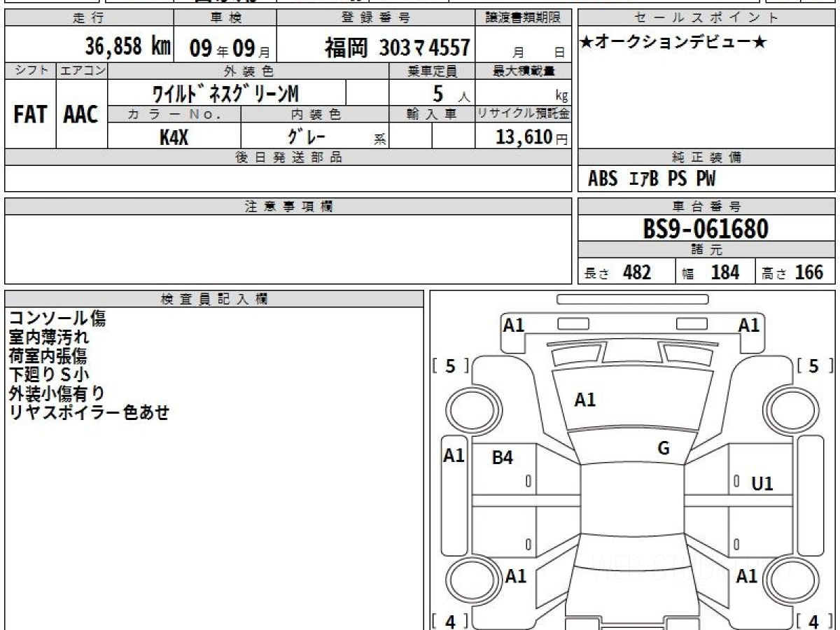
Task: Click the G mark on windshield
Action: 664,449
